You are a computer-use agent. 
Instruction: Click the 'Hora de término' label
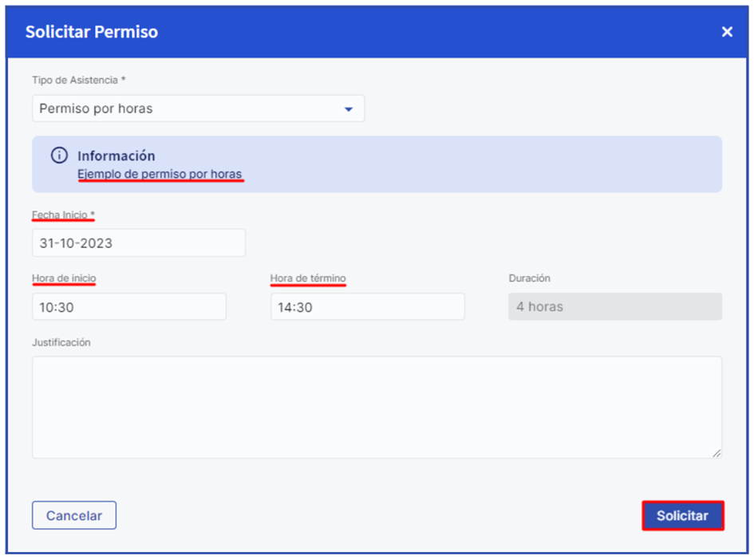click(308, 278)
